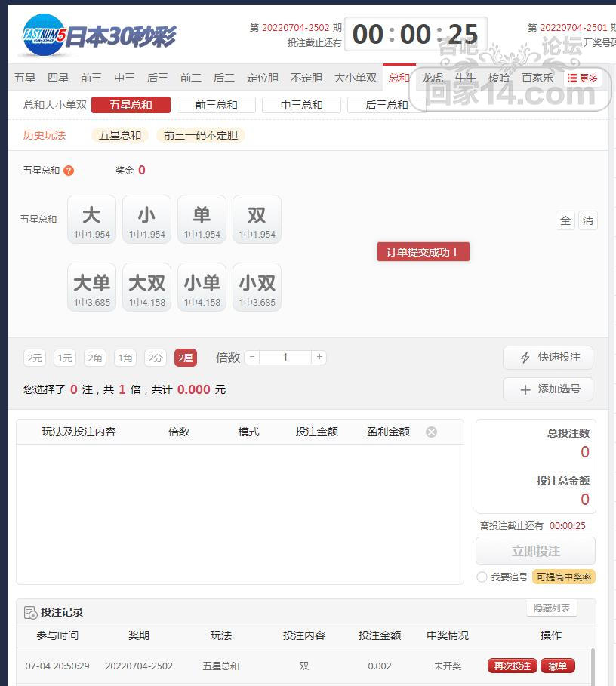Click the 07-04 20:50:29 time cell
Screen dimensions: 616x686
click(57, 666)
